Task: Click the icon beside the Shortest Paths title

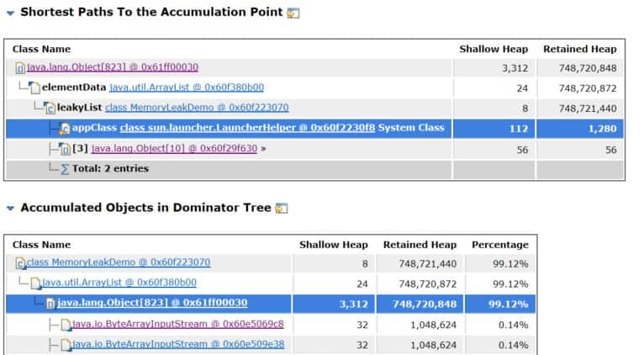Action: pyautogui.click(x=293, y=13)
